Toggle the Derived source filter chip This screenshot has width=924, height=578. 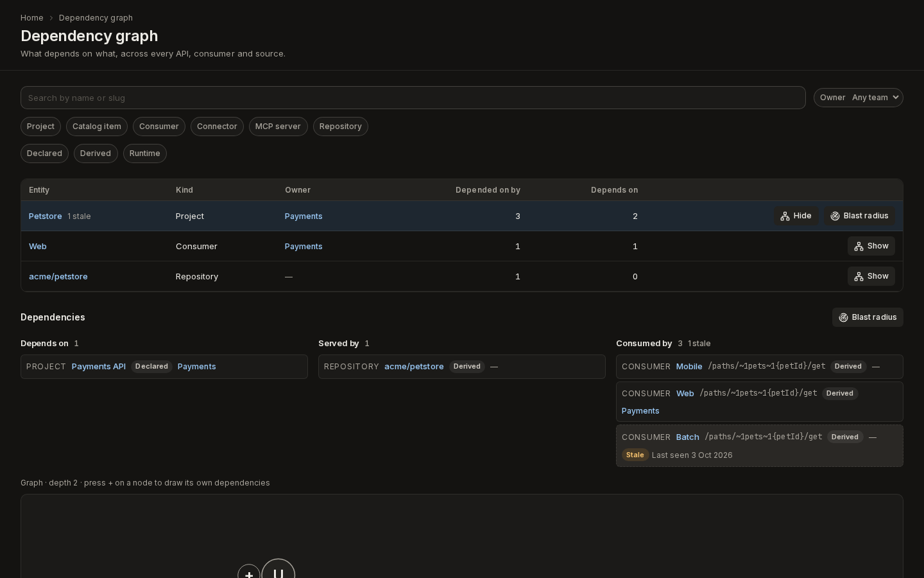click(96, 153)
